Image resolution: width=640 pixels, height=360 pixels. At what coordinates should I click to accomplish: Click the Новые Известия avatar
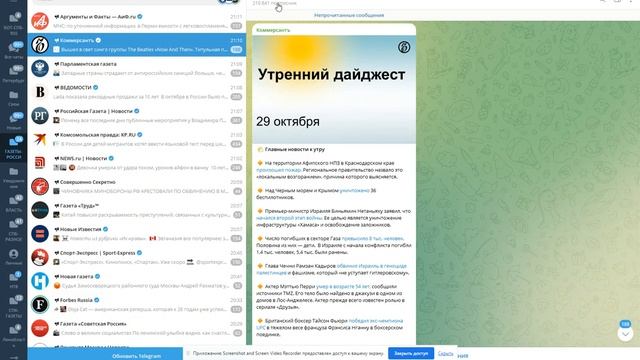40,234
